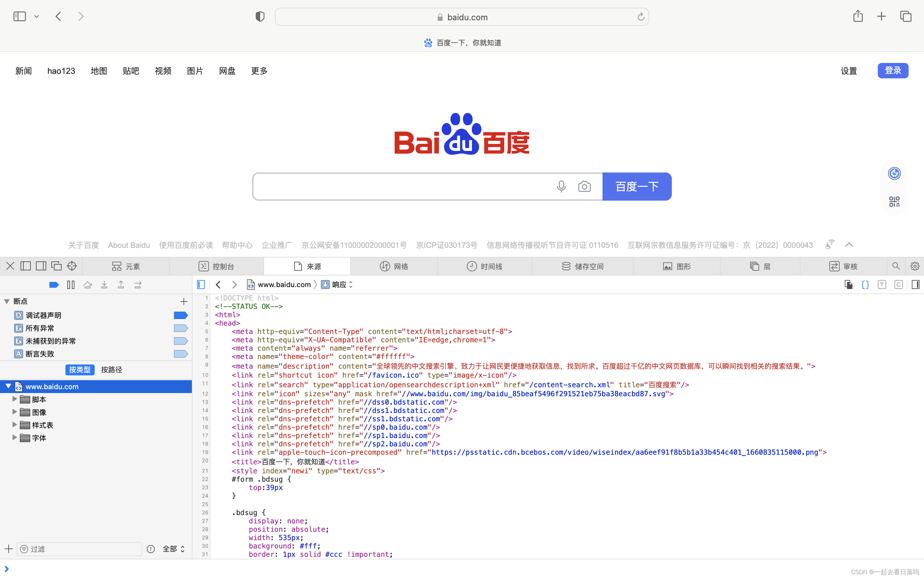Expand the 图像 folder
The height and width of the screenshot is (578, 924).
coord(14,412)
